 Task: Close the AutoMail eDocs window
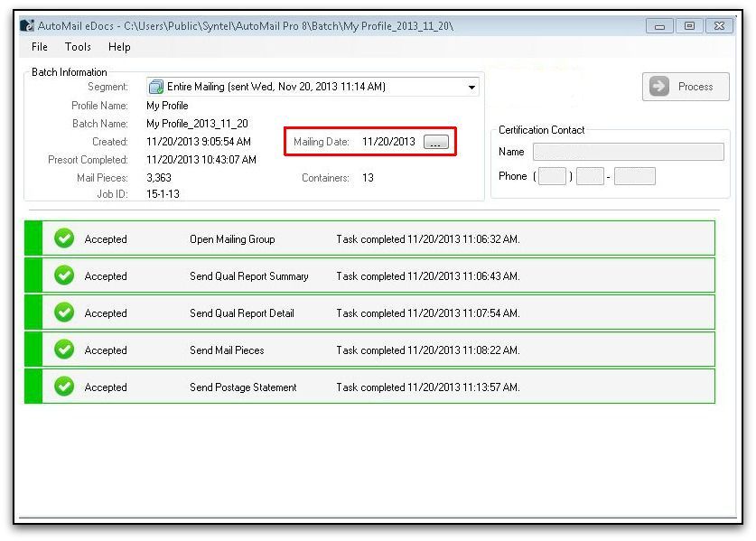[719, 26]
